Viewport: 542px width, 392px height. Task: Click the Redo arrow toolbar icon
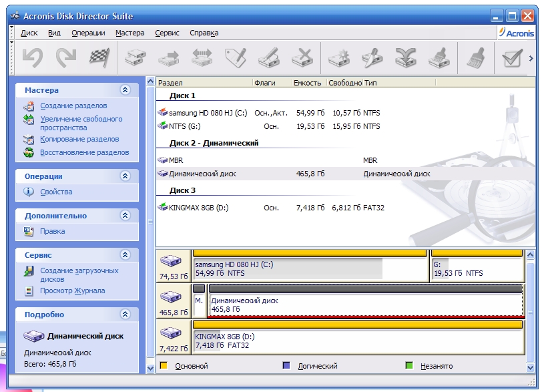66,57
